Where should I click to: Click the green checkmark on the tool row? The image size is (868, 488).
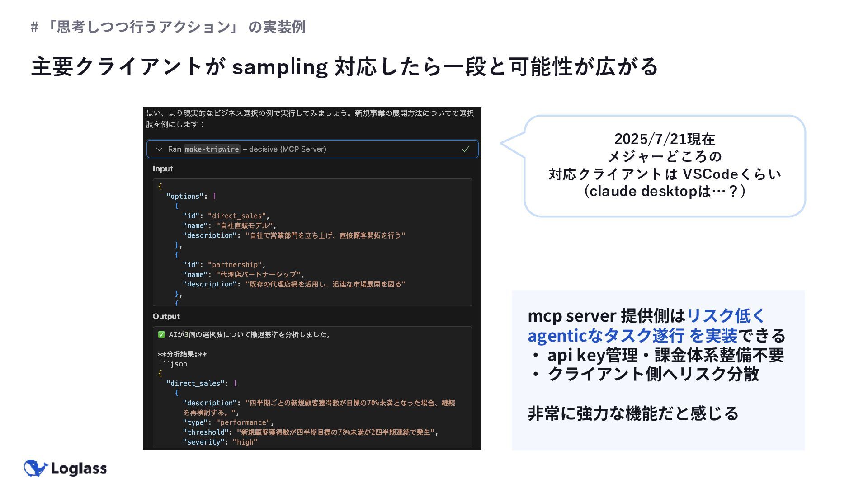click(x=466, y=149)
